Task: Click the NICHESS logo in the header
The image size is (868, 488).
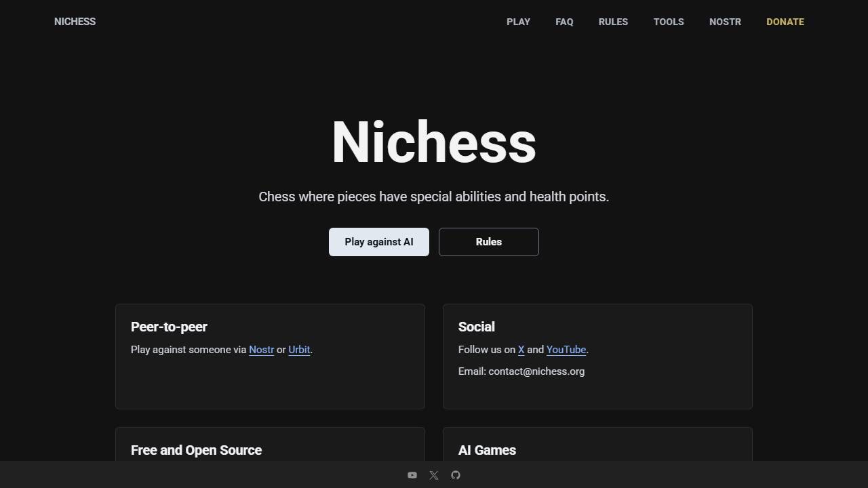Action: pyautogui.click(x=75, y=22)
